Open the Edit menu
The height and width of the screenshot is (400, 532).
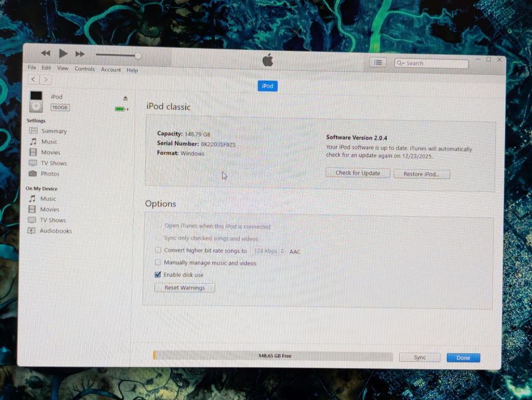coord(46,68)
